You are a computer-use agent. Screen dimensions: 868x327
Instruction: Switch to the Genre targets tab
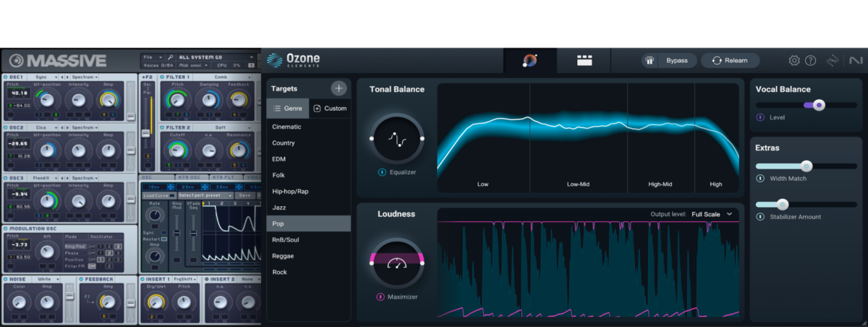[287, 109]
